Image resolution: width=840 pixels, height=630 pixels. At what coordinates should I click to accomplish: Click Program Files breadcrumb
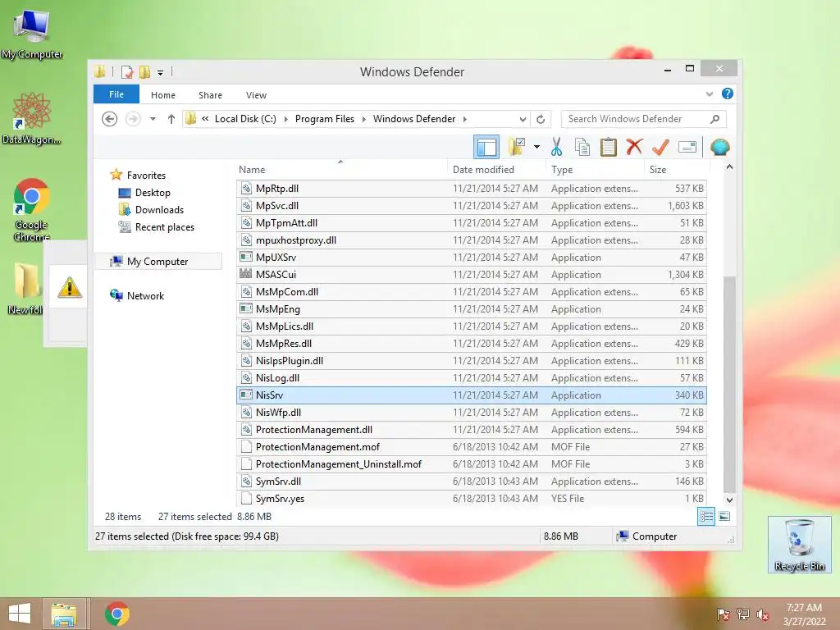[325, 119]
